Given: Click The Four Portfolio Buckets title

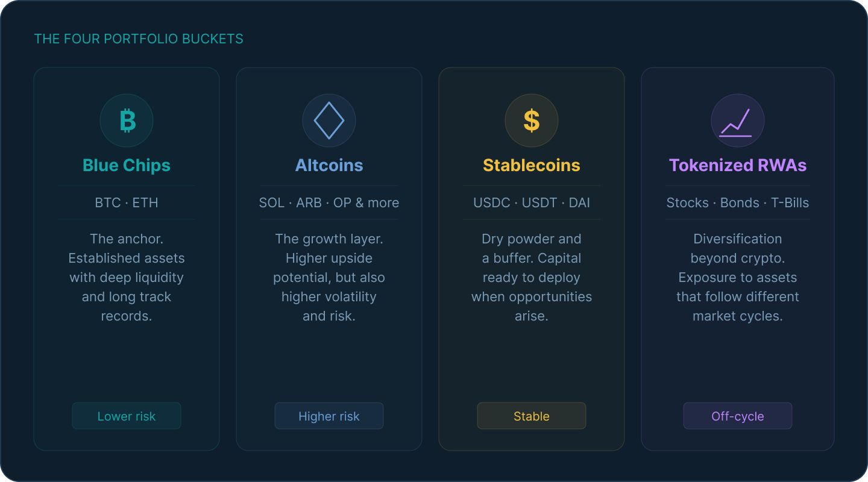Looking at the screenshot, I should tap(139, 39).
